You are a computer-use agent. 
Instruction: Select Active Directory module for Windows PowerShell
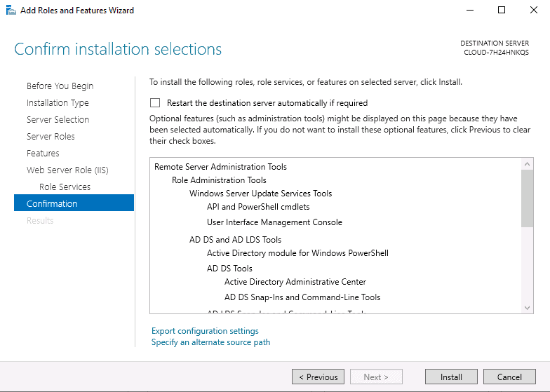pos(297,252)
